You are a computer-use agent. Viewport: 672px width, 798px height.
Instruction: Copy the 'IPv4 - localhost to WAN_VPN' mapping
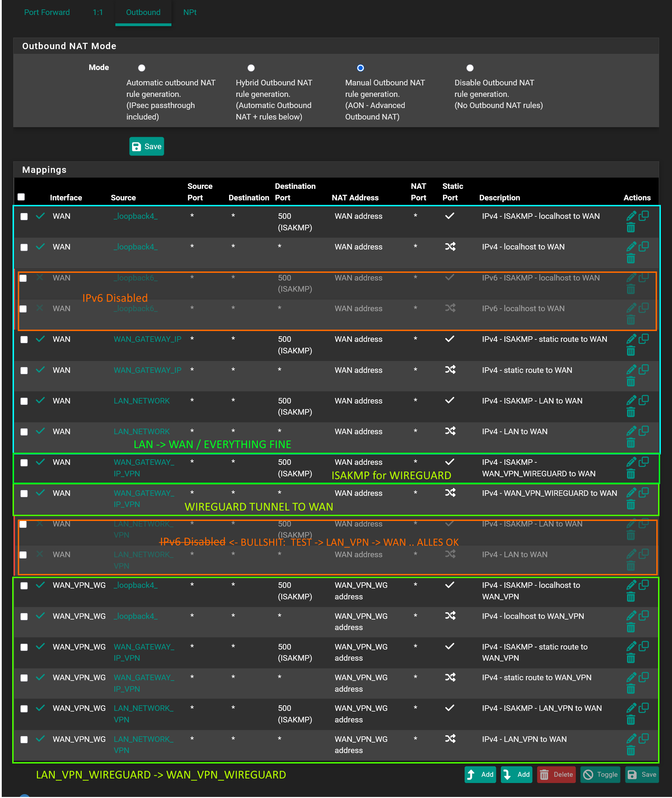point(643,616)
